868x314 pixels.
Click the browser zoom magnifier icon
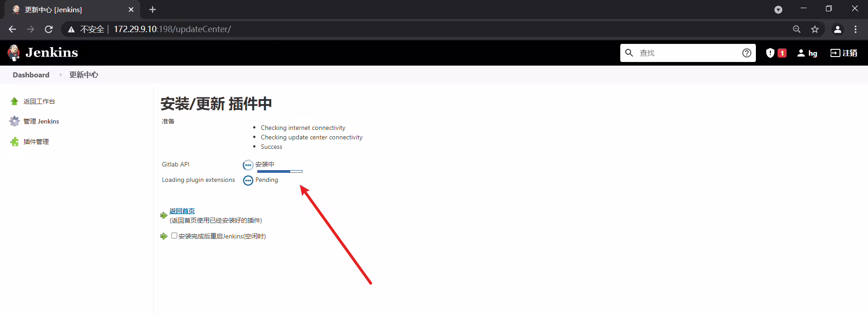click(797, 29)
